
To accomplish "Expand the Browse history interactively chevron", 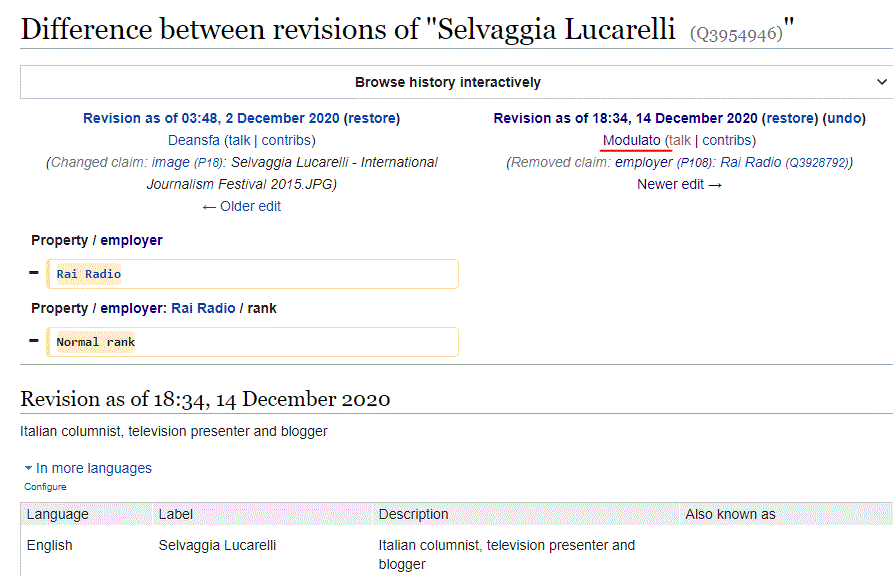I will pos(882,82).
